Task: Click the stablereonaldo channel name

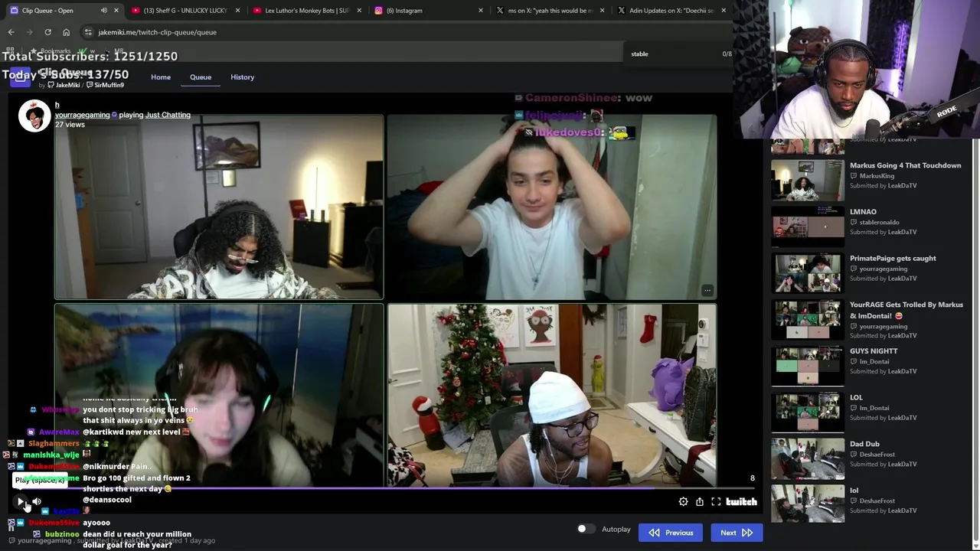Action: 879,223
